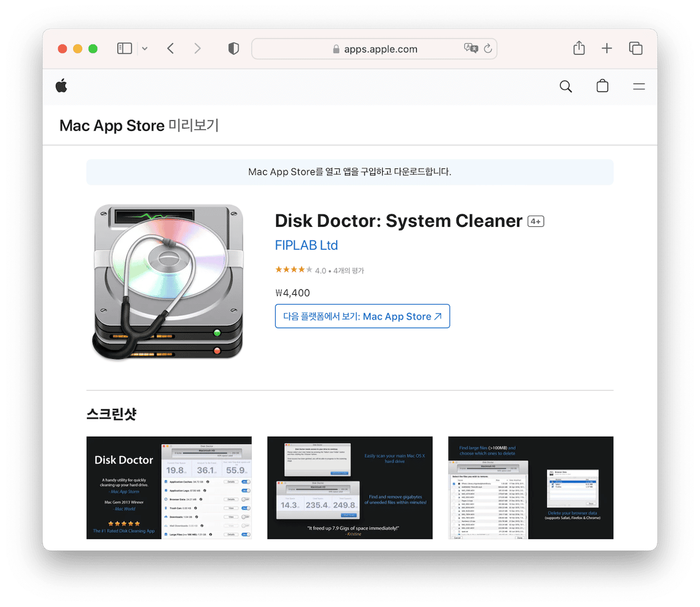
Task: Click the Mac App Store banner message
Action: coord(350,172)
